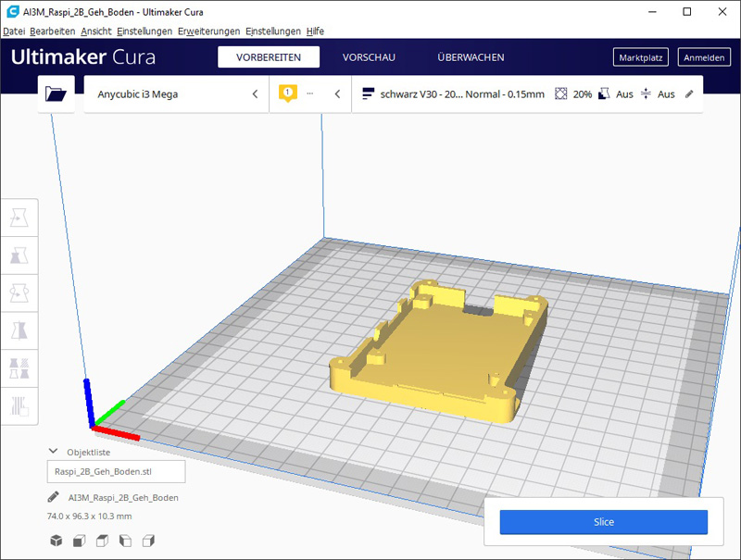Image resolution: width=741 pixels, height=560 pixels.
Task: Click the support Aus icon
Action: click(x=604, y=94)
